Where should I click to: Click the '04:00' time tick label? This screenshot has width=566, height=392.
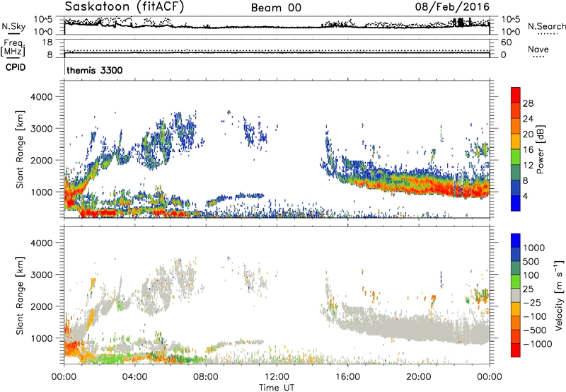[134, 377]
